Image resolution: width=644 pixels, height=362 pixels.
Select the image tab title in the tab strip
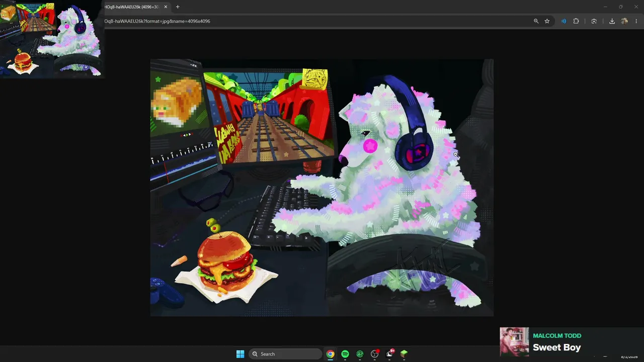[132, 7]
